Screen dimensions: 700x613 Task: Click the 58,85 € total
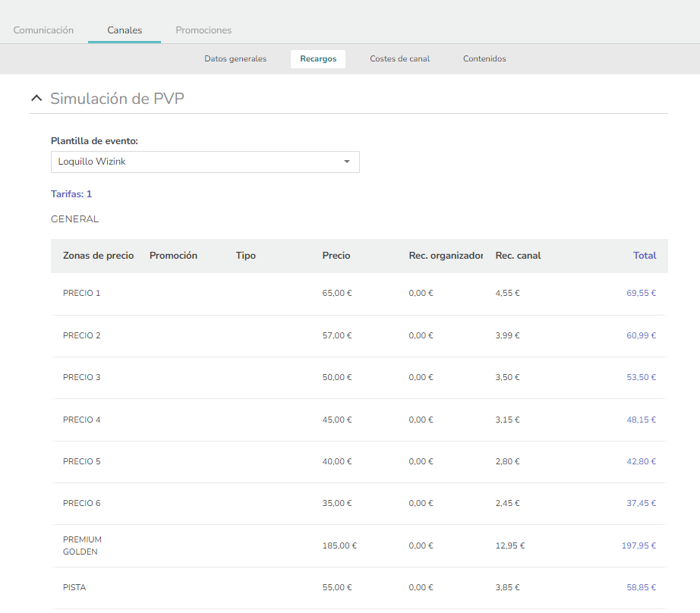click(x=641, y=587)
